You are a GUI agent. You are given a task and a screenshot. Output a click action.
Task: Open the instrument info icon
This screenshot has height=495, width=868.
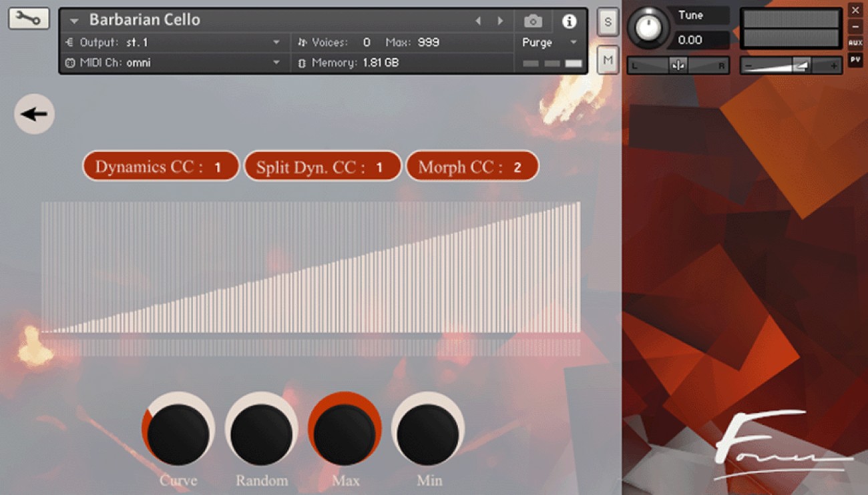click(569, 21)
